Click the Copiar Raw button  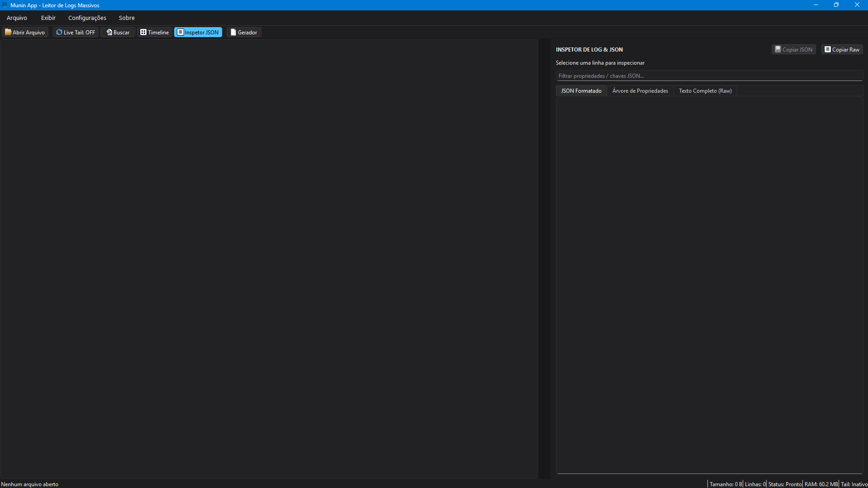[x=842, y=49]
